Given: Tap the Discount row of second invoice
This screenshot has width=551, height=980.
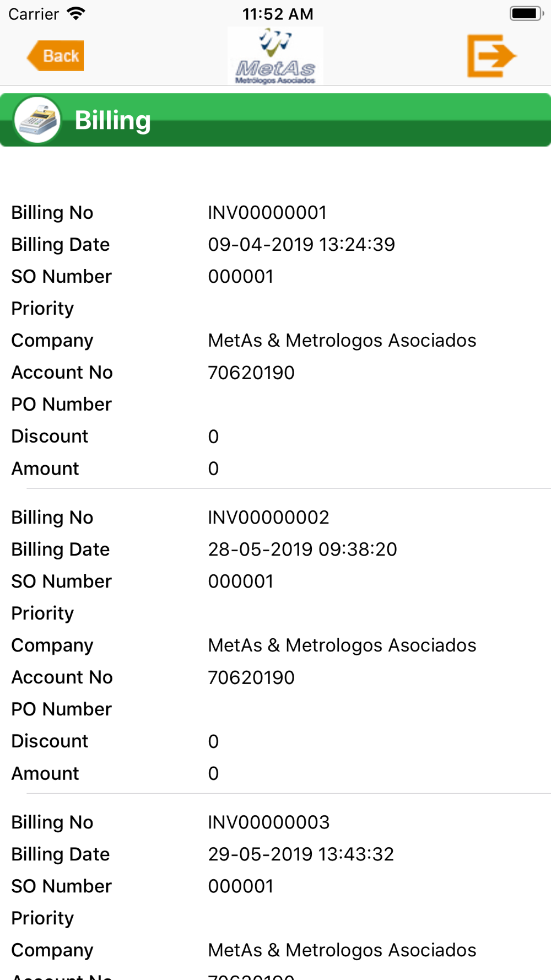Looking at the screenshot, I should coord(275,741).
